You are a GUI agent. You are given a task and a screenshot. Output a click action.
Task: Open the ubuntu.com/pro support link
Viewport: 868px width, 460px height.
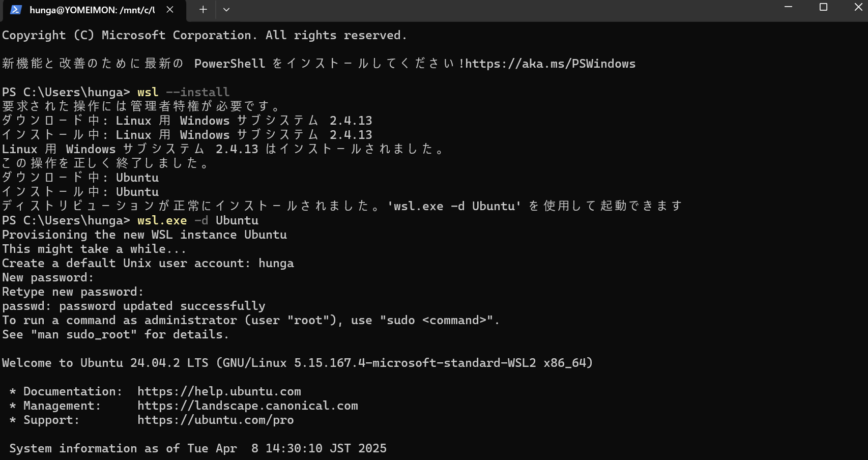216,420
